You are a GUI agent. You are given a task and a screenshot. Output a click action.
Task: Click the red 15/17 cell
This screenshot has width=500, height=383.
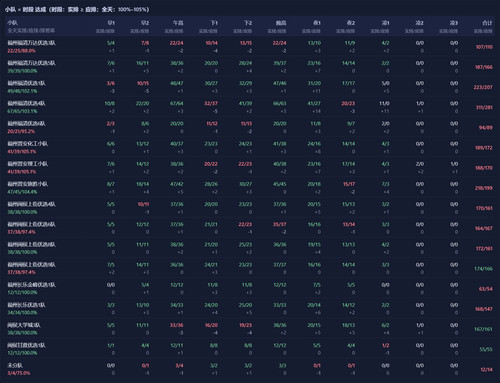click(x=349, y=184)
